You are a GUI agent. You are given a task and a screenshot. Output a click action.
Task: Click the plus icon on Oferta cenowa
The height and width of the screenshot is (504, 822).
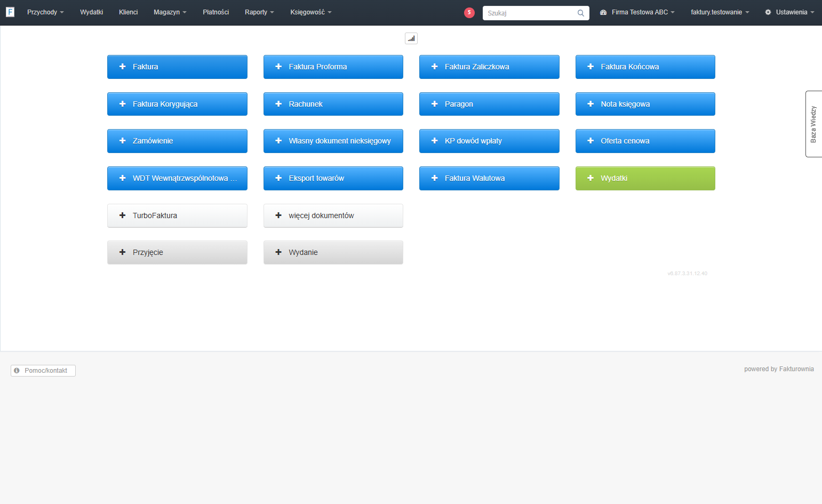click(x=590, y=141)
